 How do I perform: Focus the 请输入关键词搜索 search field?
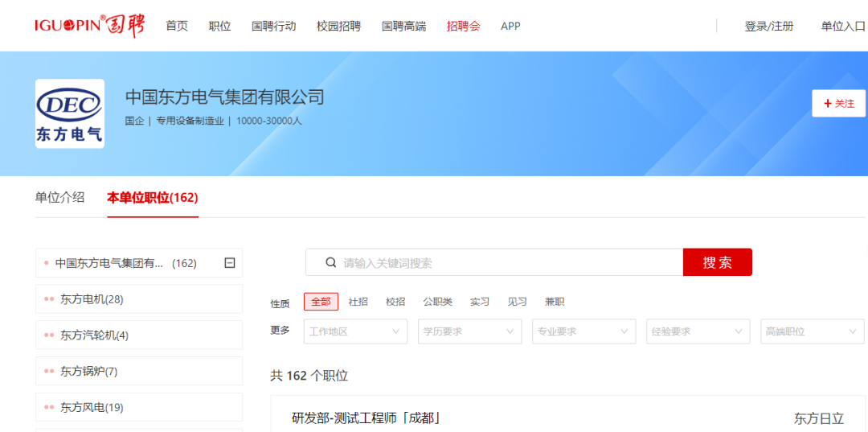pyautogui.click(x=494, y=262)
